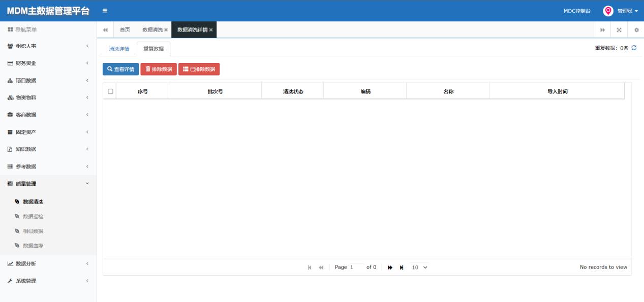
Task: Switch to the 首页 tab
Action: coord(125,30)
